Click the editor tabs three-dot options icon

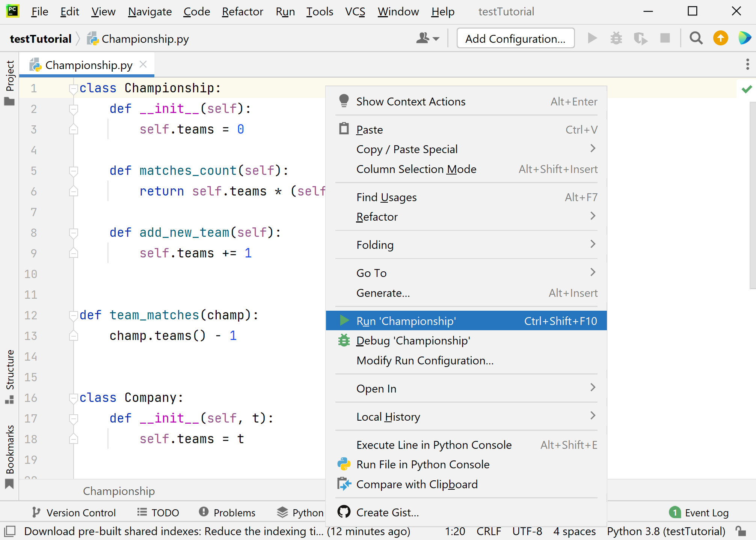click(x=747, y=64)
